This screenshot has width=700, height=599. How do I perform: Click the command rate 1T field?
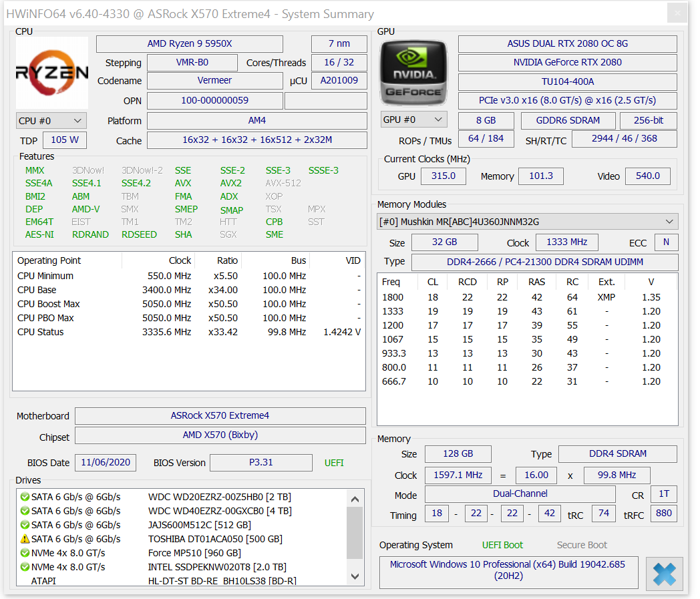pos(664,494)
